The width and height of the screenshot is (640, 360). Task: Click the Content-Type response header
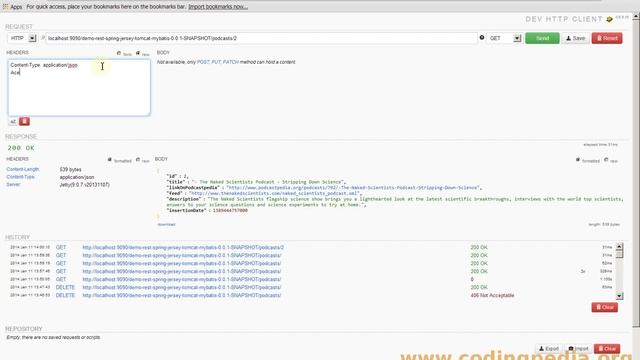(x=20, y=177)
